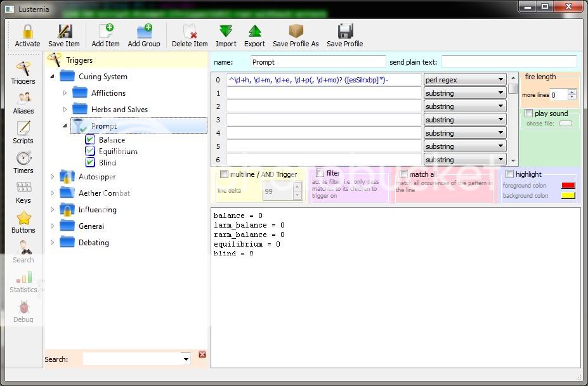Screen dimensions: 588x386
Task: Open the Debug bug icon in sidebar
Action: coord(23,307)
